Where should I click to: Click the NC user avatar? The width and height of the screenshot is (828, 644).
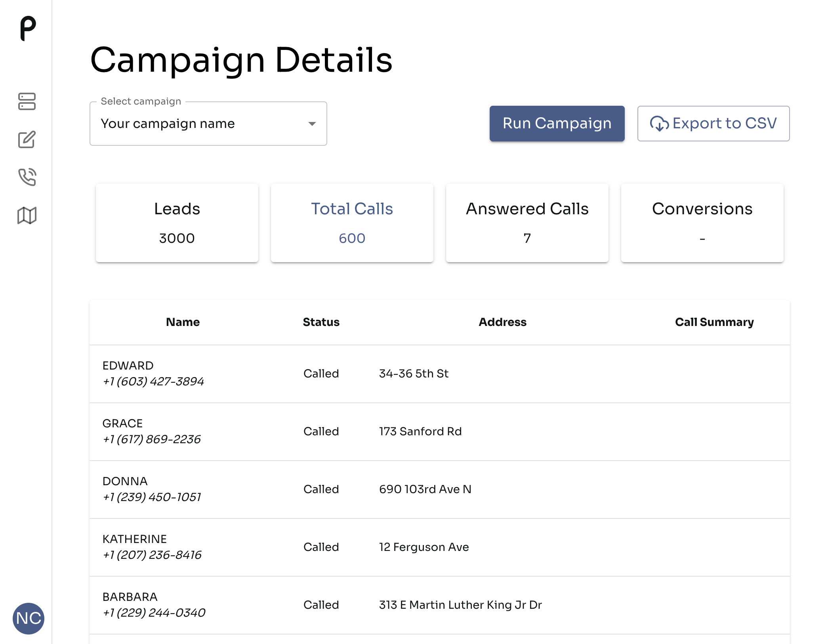(29, 618)
